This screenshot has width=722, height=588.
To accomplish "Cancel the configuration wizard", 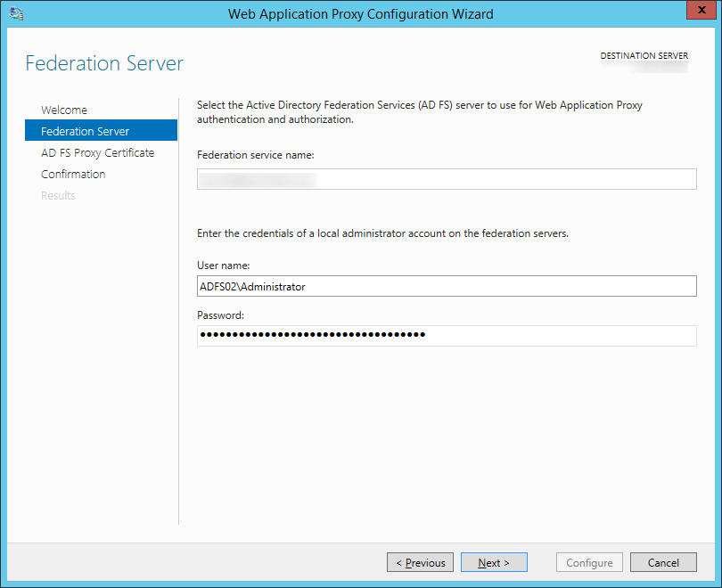I will click(663, 562).
